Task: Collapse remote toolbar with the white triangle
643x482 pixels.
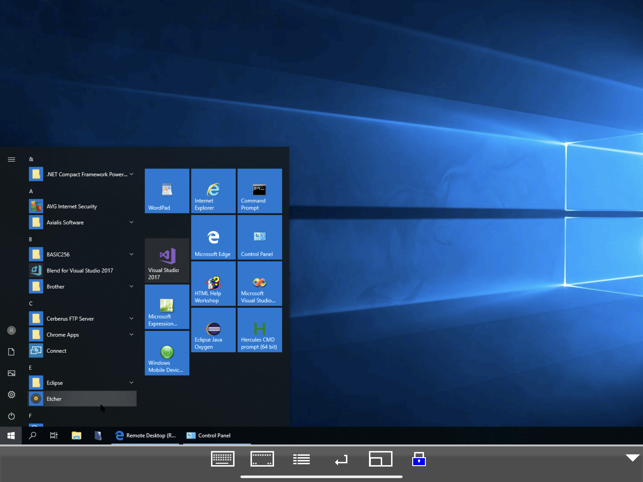Action: pyautogui.click(x=632, y=457)
